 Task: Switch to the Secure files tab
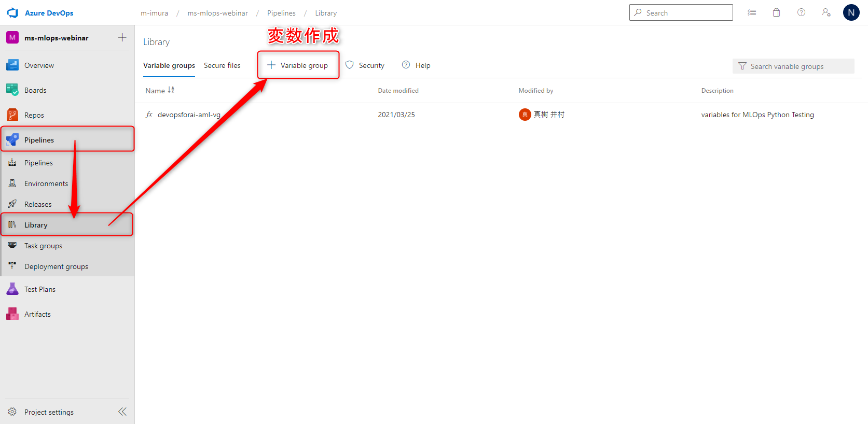point(222,65)
